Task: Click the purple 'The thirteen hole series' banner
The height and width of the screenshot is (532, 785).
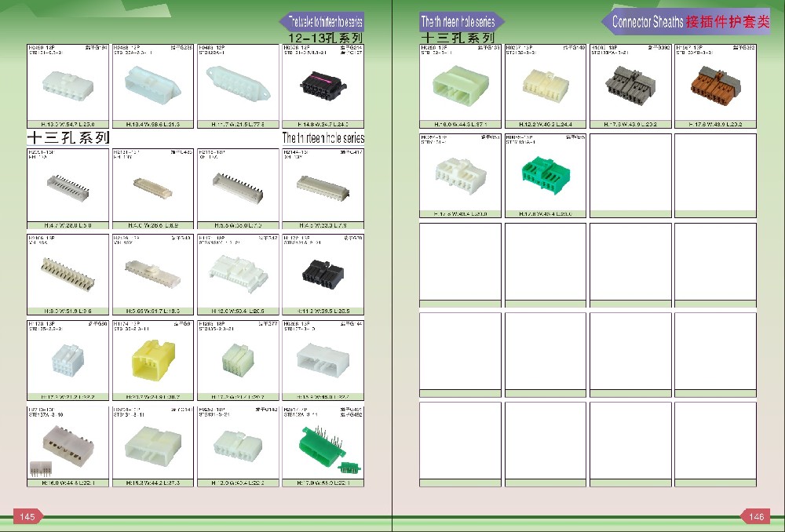Action: (x=461, y=21)
